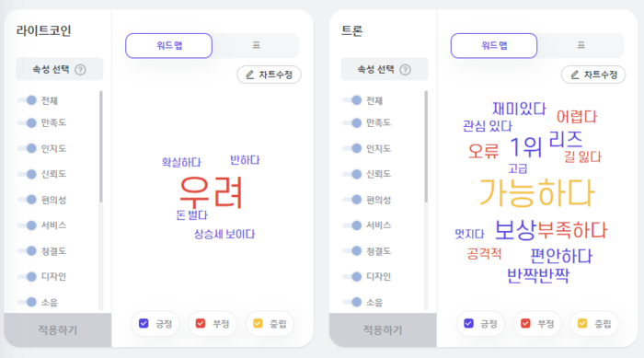The width and height of the screenshot is (644, 358).
Task: Uncheck 중립 checkbox under 라이트코인 word map
Action: tap(258, 323)
